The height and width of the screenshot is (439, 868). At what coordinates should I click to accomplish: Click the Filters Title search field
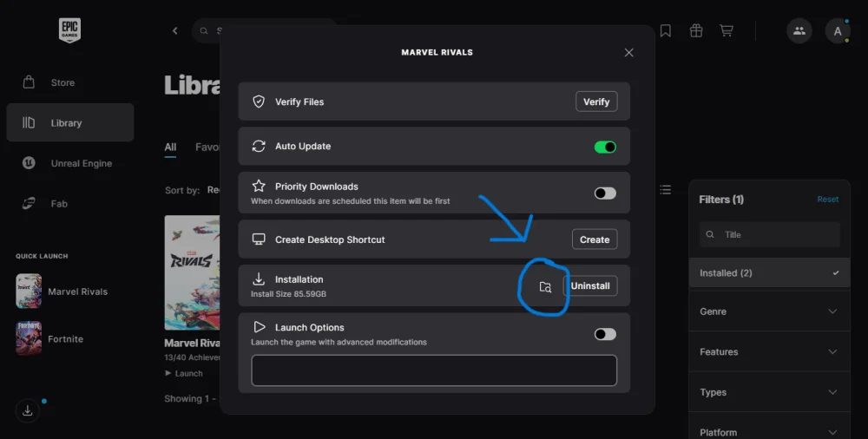tap(769, 235)
